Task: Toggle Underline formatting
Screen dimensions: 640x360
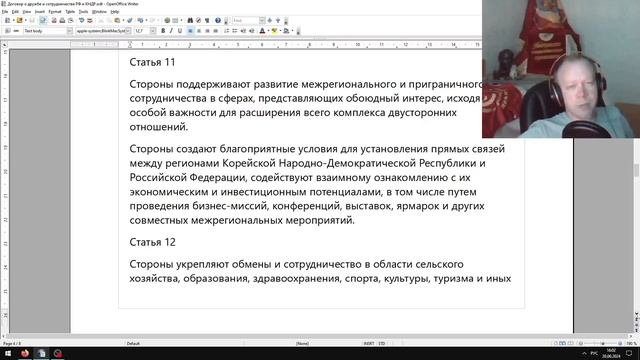Action: click(x=180, y=31)
